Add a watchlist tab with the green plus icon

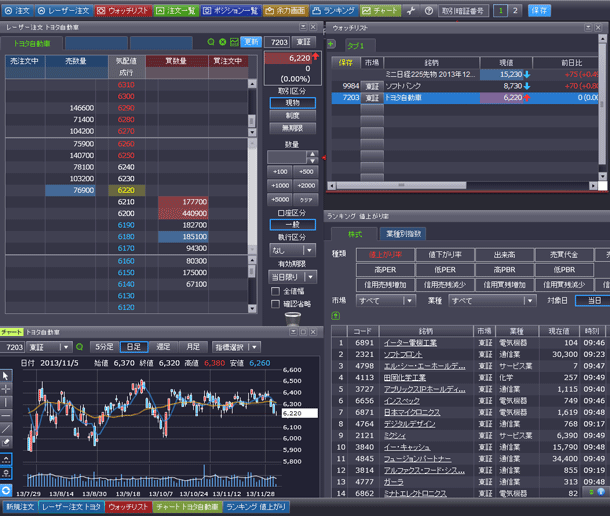[331, 44]
